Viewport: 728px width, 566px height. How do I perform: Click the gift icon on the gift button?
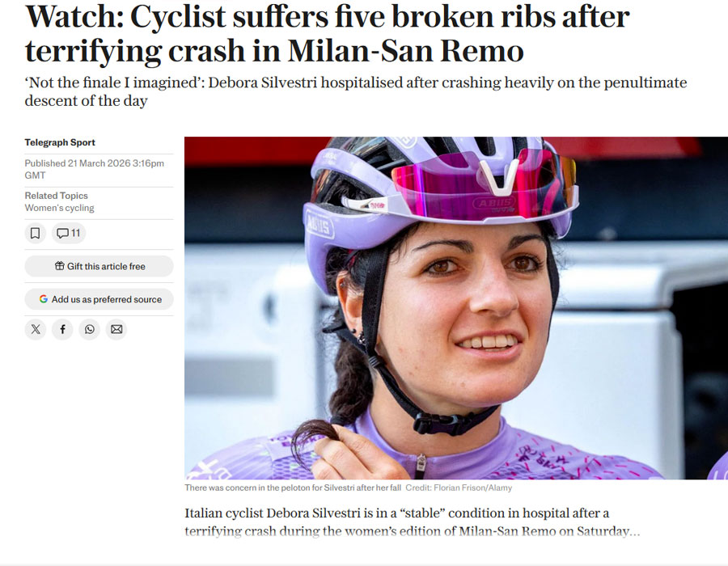[x=60, y=267]
